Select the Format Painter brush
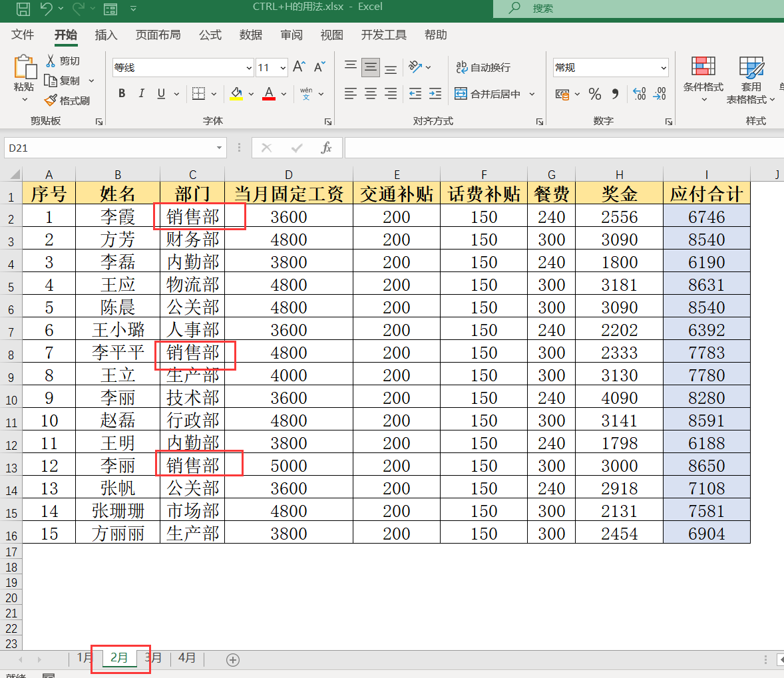This screenshot has height=678, width=784. coord(67,100)
